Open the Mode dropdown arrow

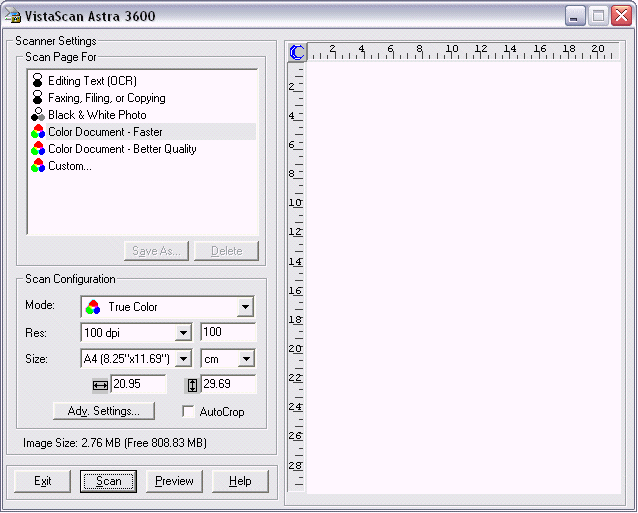(245, 307)
